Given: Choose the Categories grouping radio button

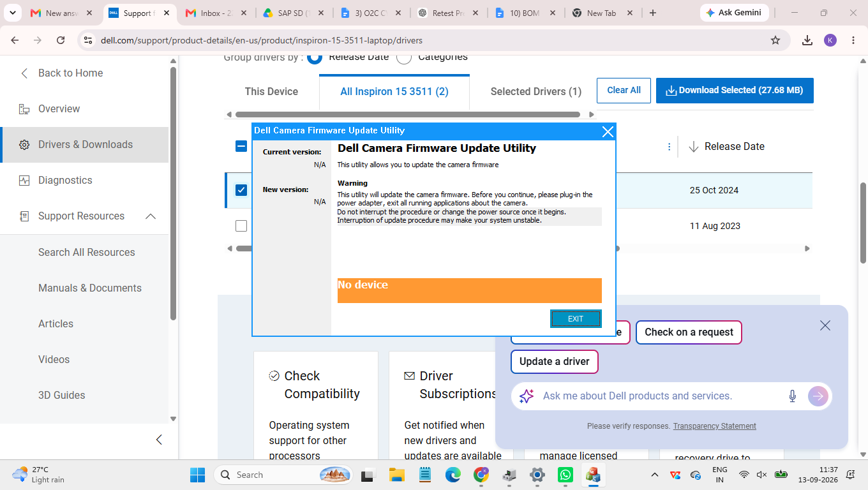Looking at the screenshot, I should click(404, 57).
